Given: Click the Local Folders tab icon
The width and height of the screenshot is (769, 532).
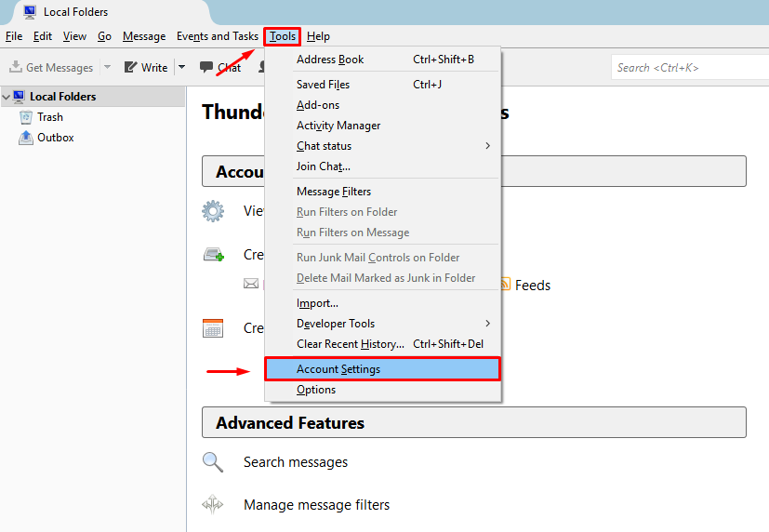Looking at the screenshot, I should click(30, 12).
